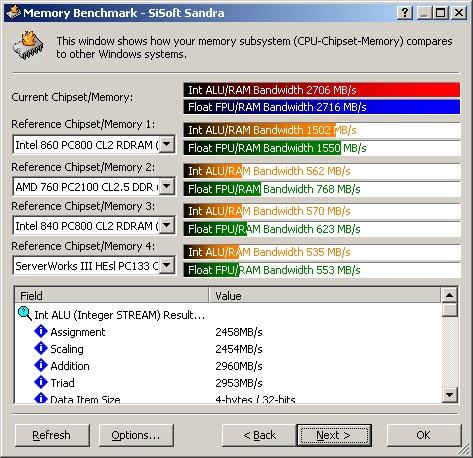Confirm with the OK button
Image resolution: width=473 pixels, height=458 pixels.
pyautogui.click(x=424, y=435)
